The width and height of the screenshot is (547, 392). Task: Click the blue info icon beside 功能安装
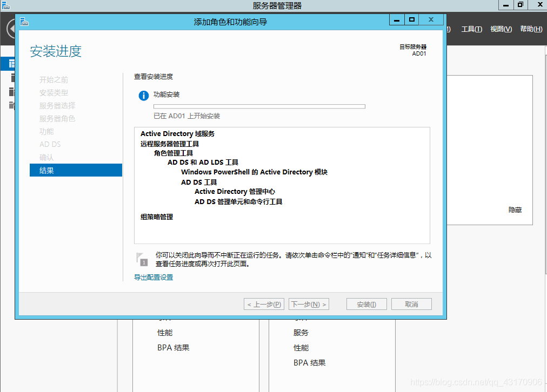143,96
